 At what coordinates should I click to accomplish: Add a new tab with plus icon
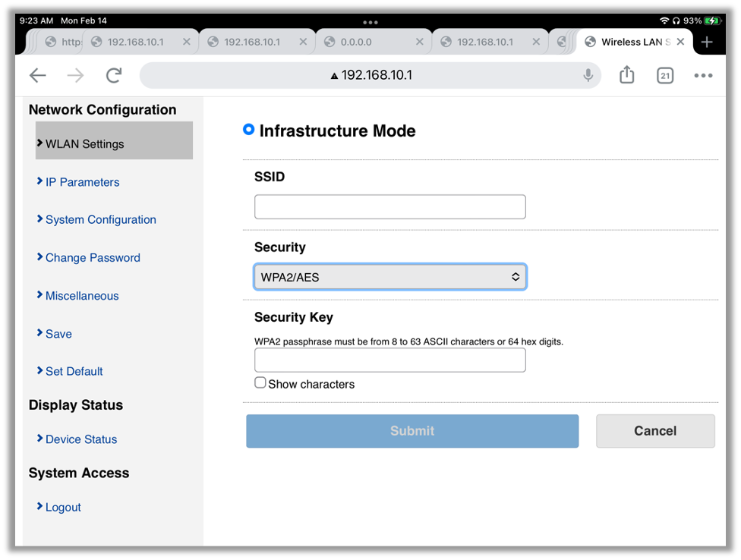(x=707, y=42)
